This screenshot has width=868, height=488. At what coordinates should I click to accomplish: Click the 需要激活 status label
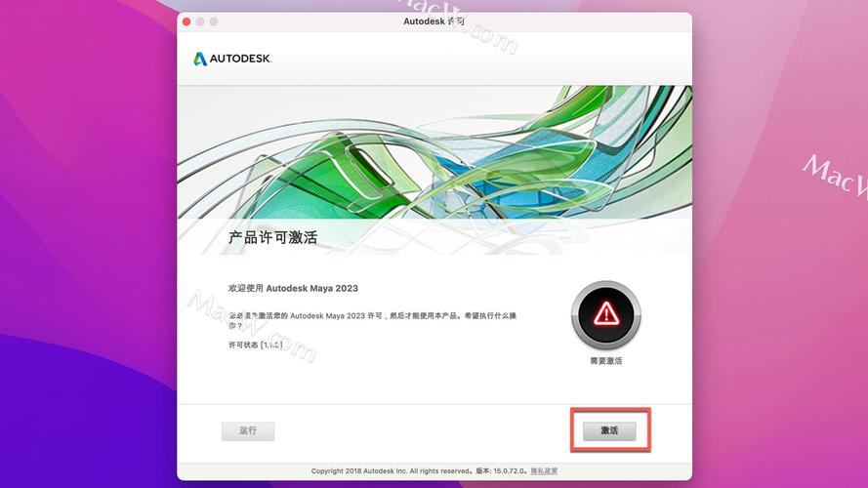[606, 361]
